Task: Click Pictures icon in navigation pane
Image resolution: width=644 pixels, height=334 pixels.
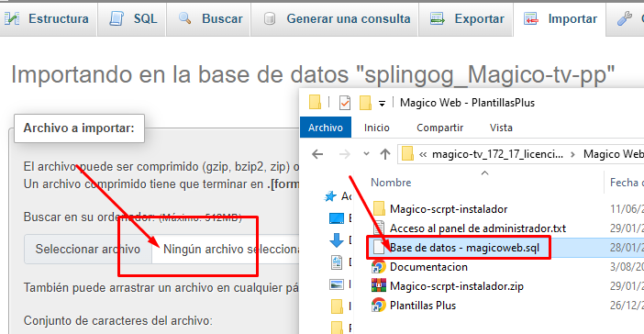Action: pos(337,284)
